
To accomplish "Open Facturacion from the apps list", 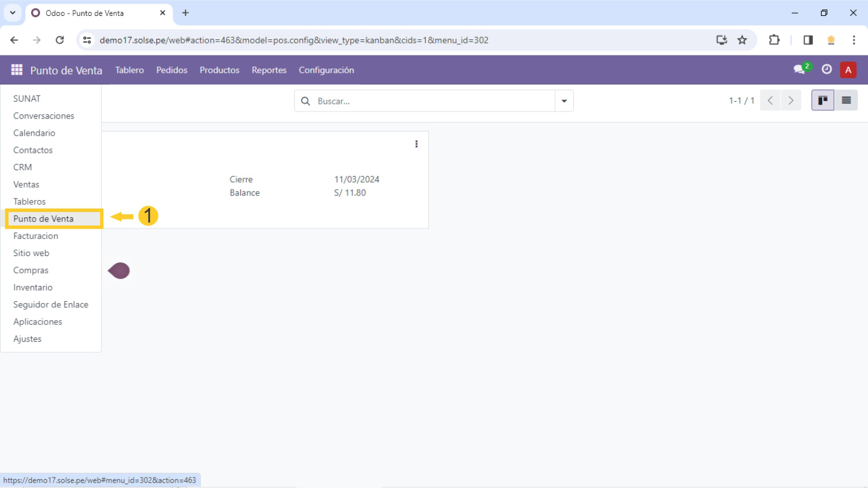I will (x=36, y=235).
